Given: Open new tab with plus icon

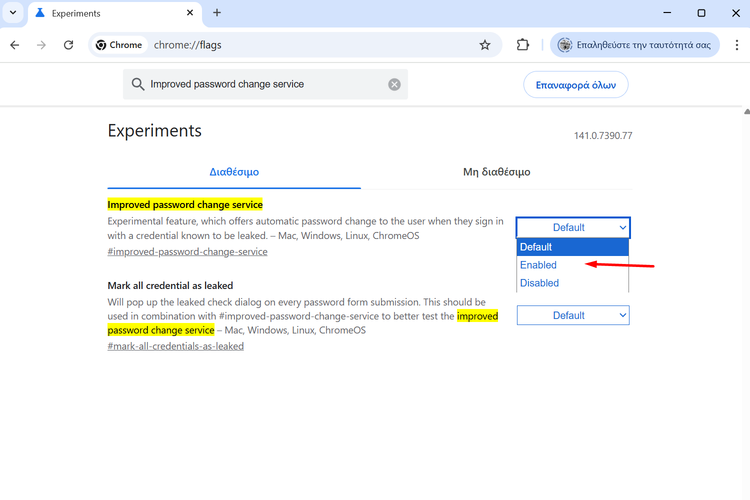Looking at the screenshot, I should (217, 13).
